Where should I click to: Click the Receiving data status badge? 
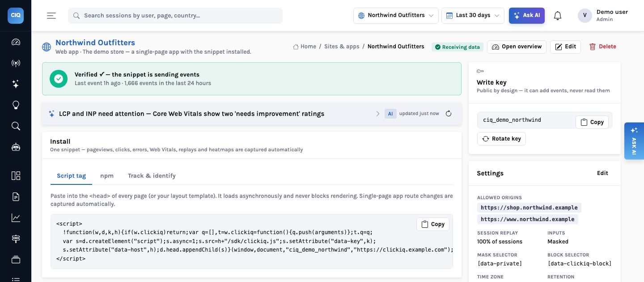tap(458, 47)
